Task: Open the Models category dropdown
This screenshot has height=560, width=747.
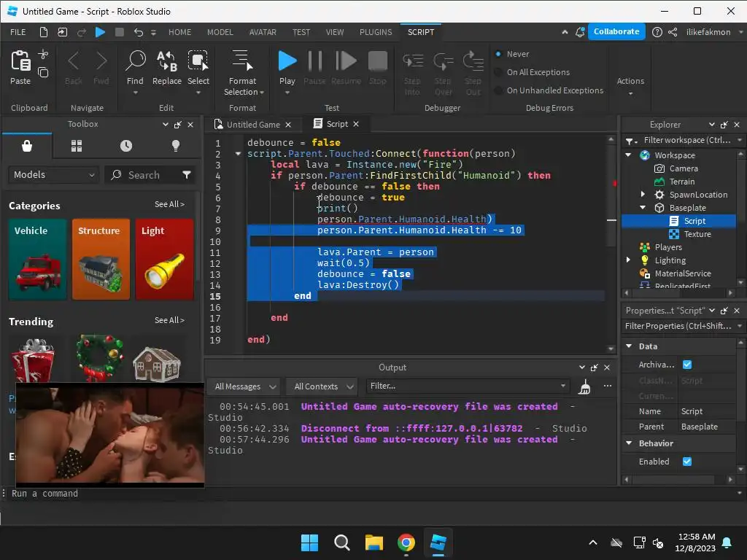Action: tap(53, 175)
